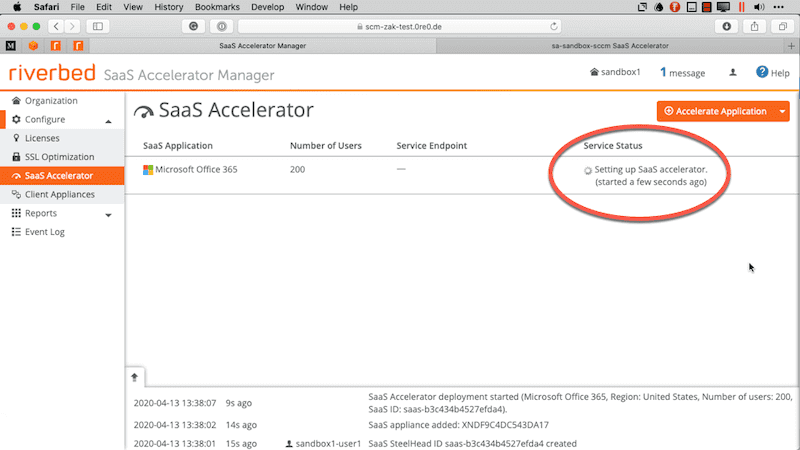Click the Setting up SaaS accelerator status text
800x450 pixels.
(651, 176)
